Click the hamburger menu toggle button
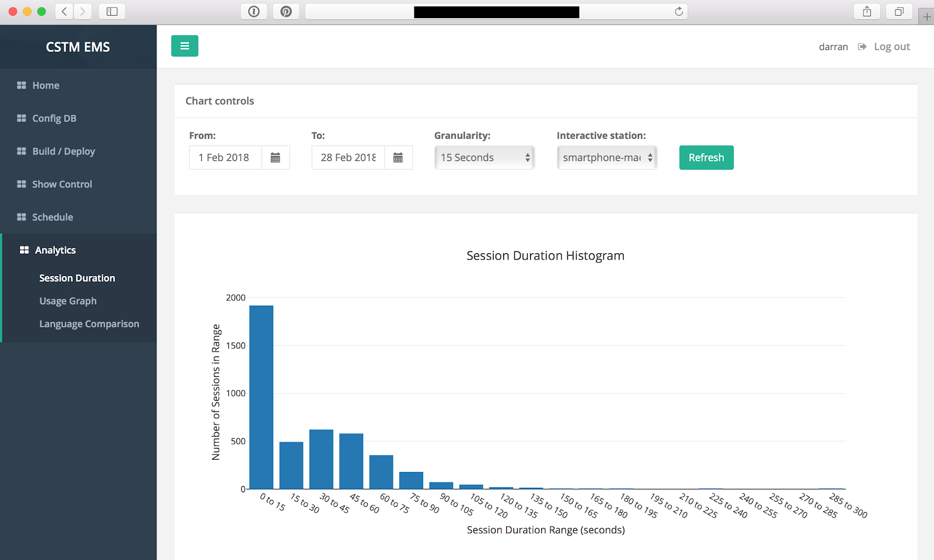934x560 pixels. click(184, 46)
